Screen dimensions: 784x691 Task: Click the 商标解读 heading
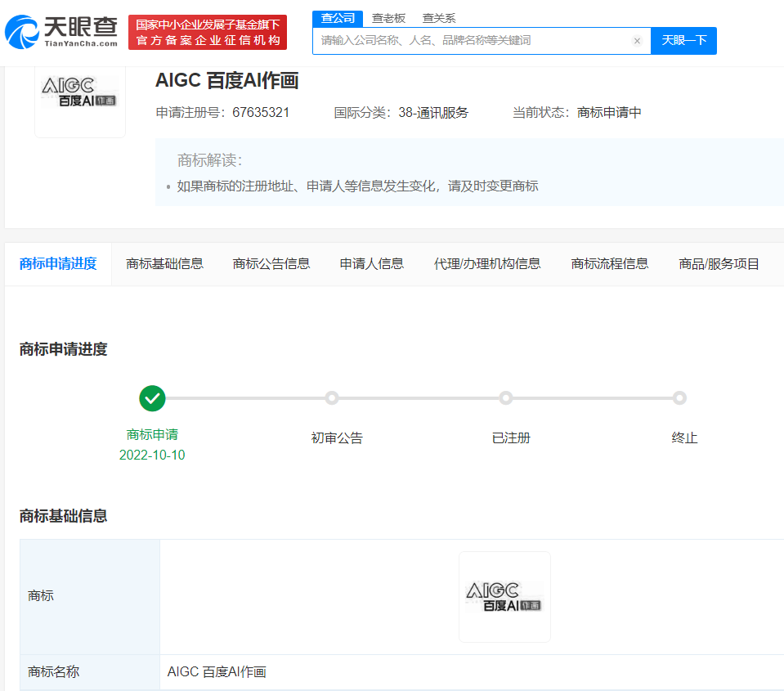coord(210,160)
